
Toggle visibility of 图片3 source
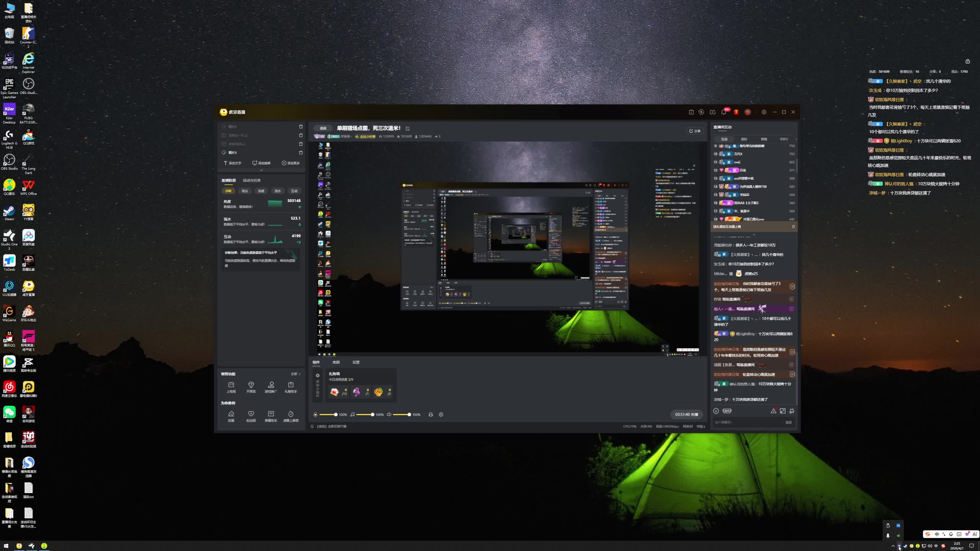click(x=224, y=153)
